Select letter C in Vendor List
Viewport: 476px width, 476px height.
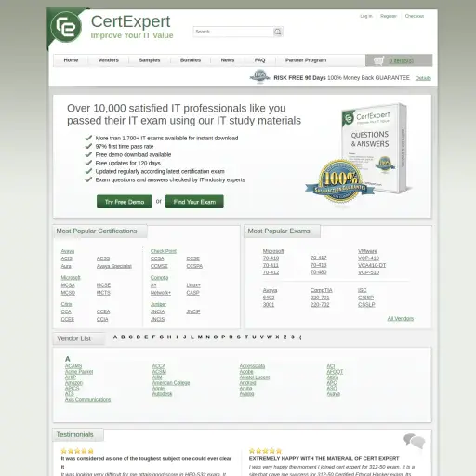130,337
